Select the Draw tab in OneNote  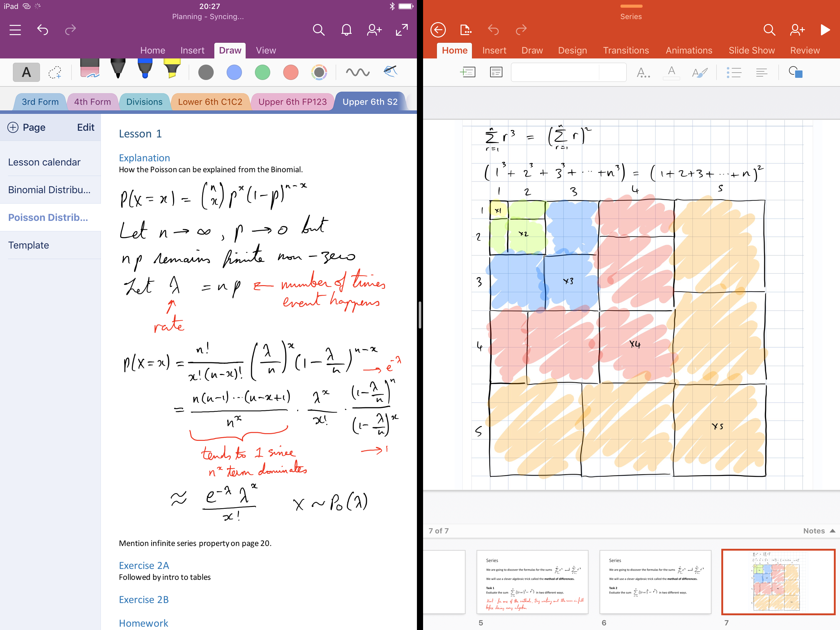[231, 50]
